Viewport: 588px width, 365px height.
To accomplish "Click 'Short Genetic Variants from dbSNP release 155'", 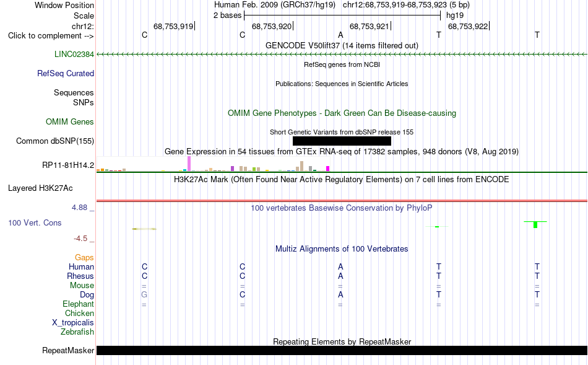I will (342, 132).
